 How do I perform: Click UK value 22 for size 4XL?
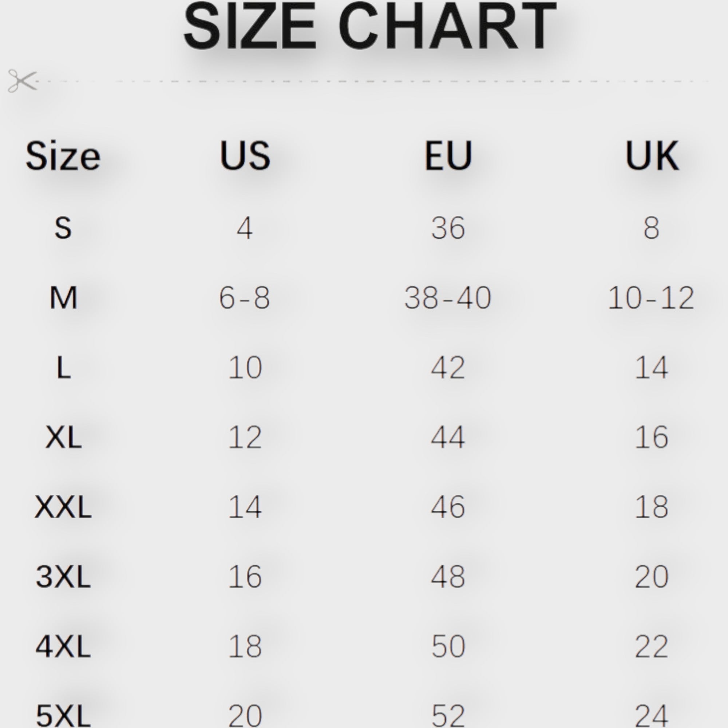pos(652,646)
